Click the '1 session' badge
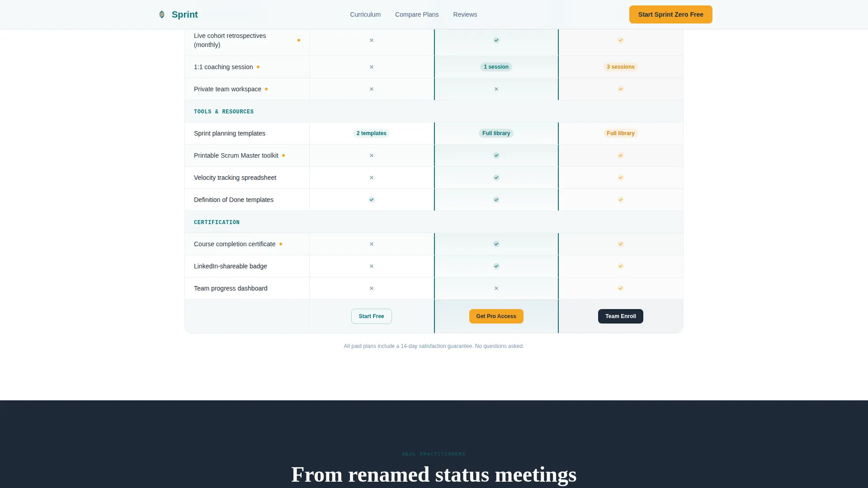Screen dimensions: 868x488 coord(496,67)
